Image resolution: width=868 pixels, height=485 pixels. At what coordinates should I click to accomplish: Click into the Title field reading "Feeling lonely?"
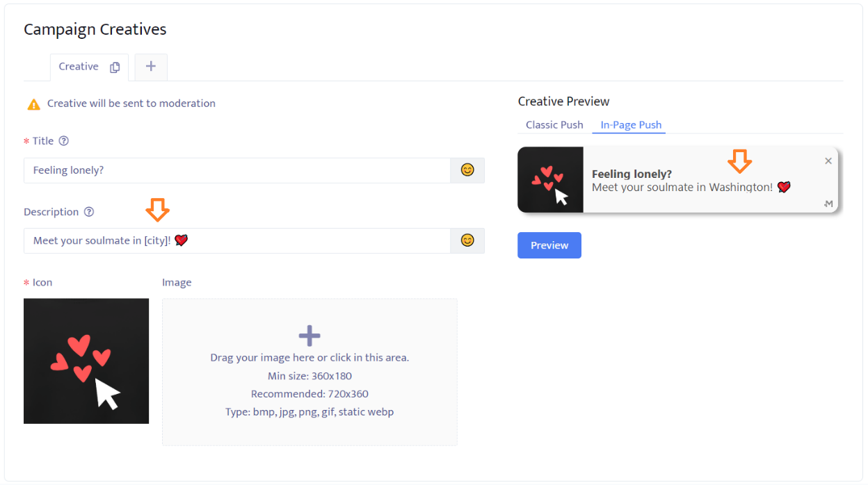236,170
